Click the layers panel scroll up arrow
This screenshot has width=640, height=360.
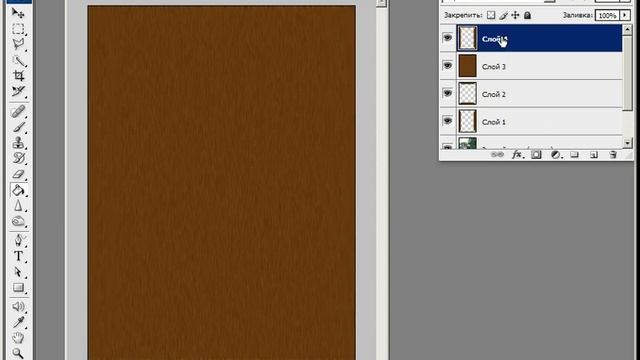pos(628,30)
